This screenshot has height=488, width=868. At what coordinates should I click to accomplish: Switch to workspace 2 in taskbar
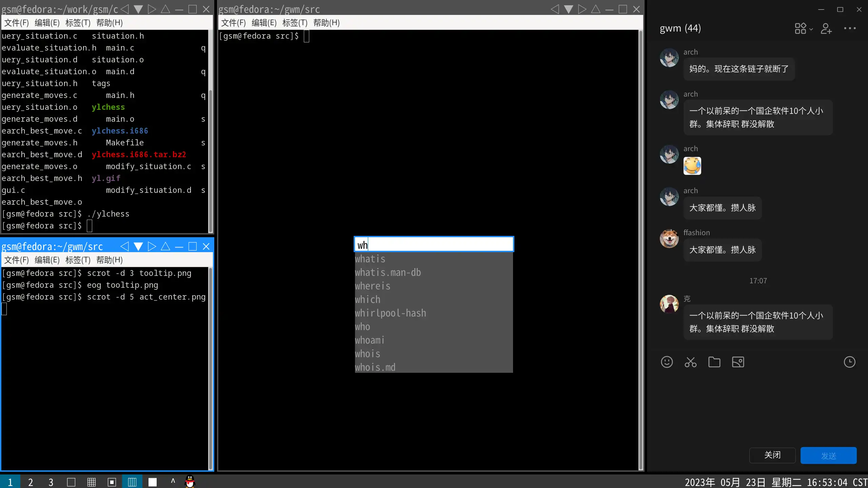(x=31, y=482)
